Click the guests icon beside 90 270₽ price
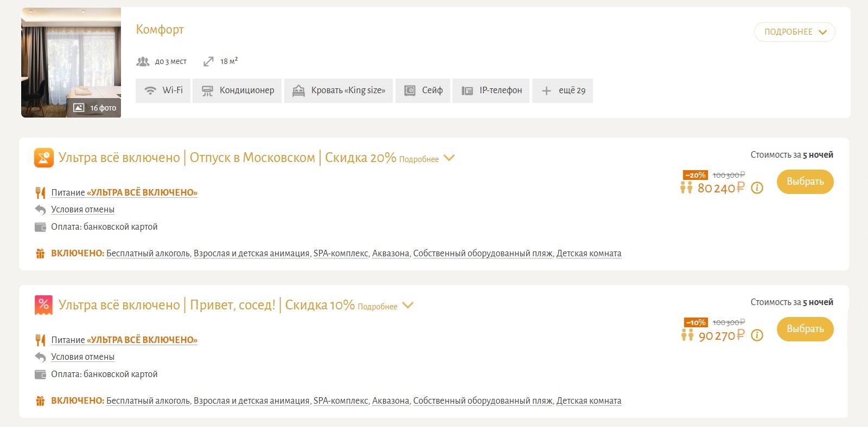 (x=687, y=335)
